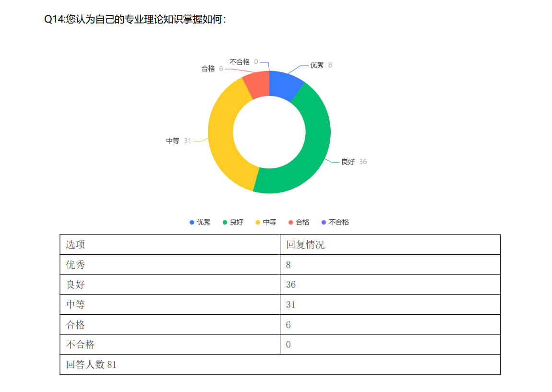This screenshot has width=552, height=392.
Task: Click the 优秀 8 callout label above the donut
Action: tap(321, 65)
